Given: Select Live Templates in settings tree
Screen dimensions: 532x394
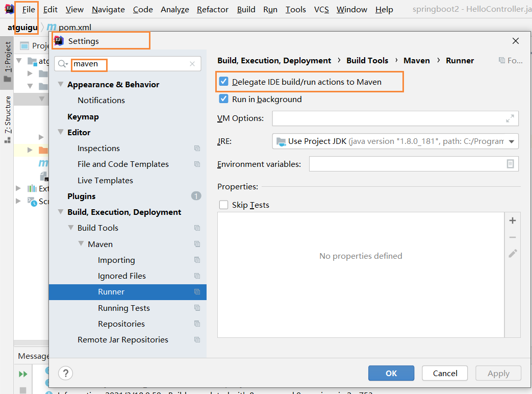Looking at the screenshot, I should click(x=105, y=181).
